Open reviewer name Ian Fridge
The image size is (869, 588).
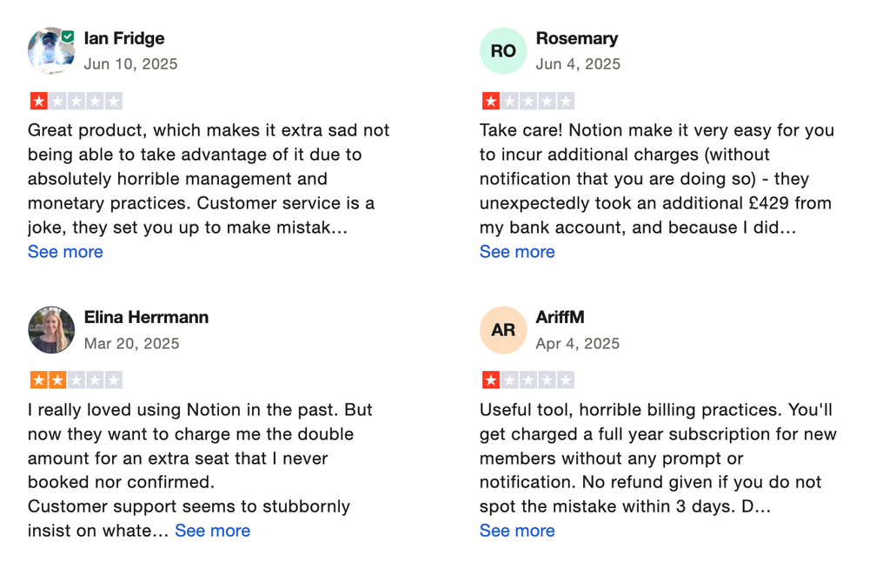[124, 38]
